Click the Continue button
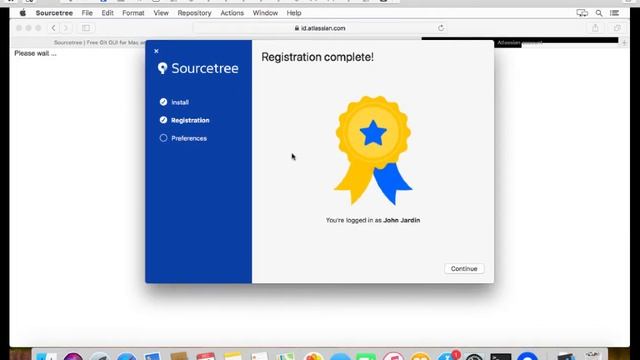Viewport: 640px width, 360px height. pyautogui.click(x=464, y=269)
